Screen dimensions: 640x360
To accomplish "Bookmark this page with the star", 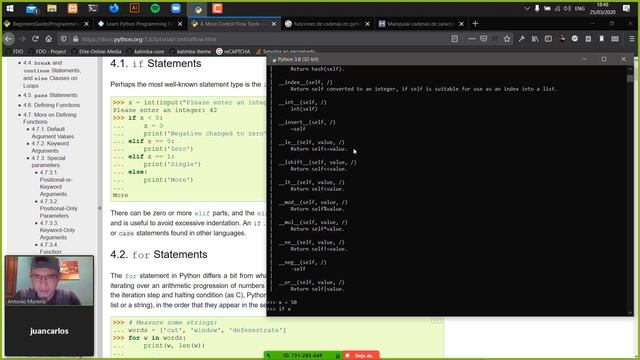I will pyautogui.click(x=507, y=39).
